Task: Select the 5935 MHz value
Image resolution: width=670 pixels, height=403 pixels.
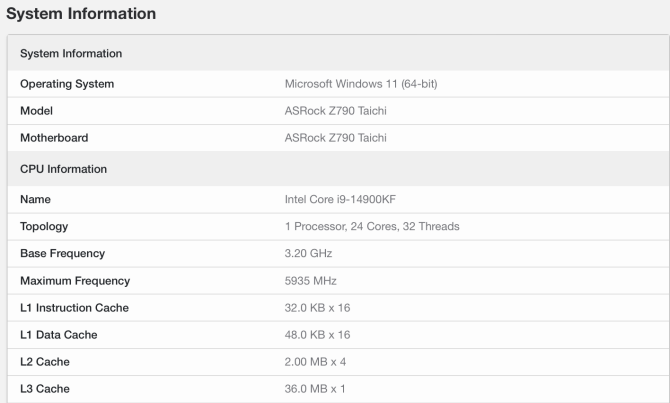Action: coord(311,281)
